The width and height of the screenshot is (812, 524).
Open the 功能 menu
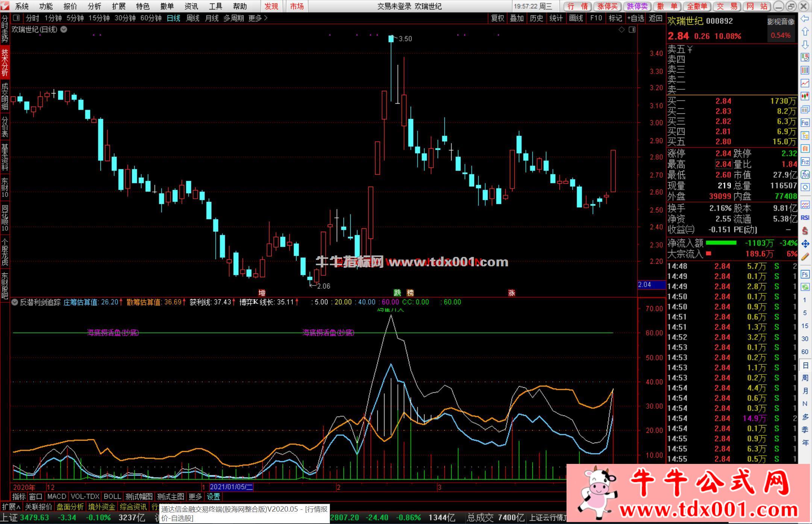pos(46,6)
